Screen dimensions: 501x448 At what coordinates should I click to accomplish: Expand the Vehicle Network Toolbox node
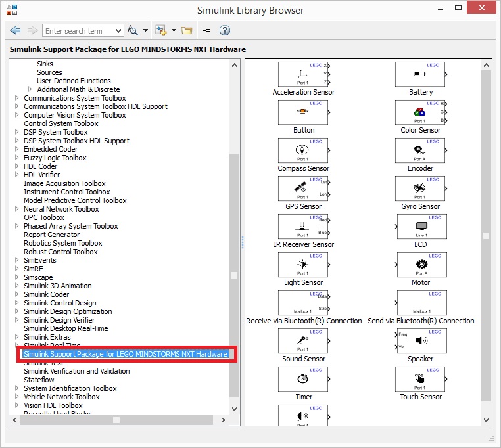[x=16, y=397]
